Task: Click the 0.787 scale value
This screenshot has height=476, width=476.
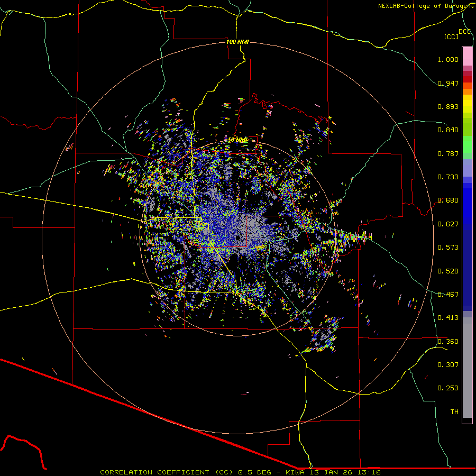Action: click(x=448, y=153)
